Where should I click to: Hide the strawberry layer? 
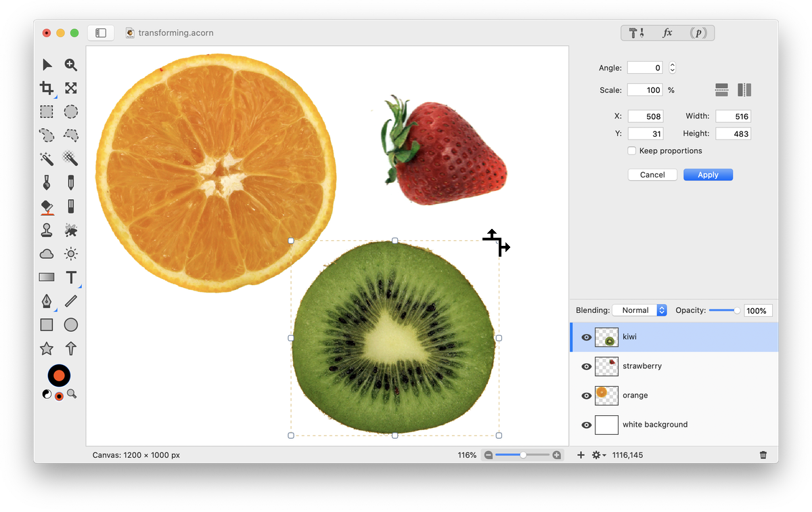(x=587, y=366)
